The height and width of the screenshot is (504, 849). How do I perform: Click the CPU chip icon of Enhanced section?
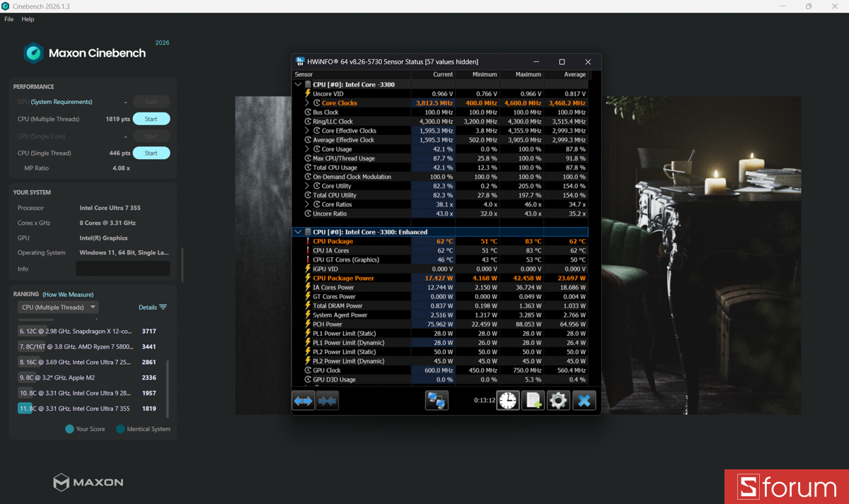(x=308, y=232)
